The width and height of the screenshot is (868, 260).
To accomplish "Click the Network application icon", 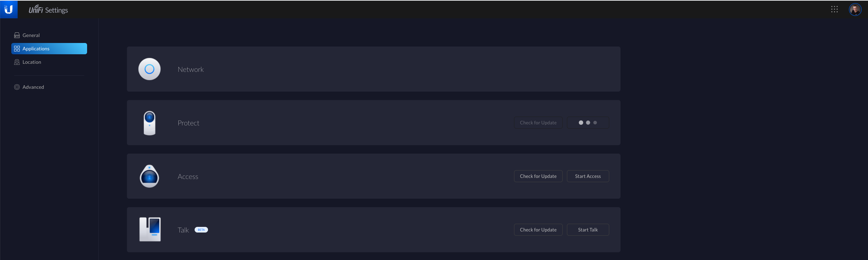I will point(149,69).
